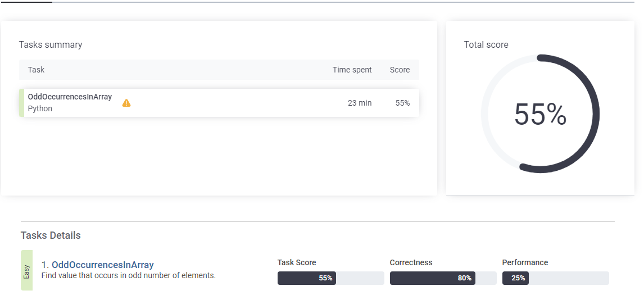Open the OddOccurrencesInArray task details link
Image resolution: width=644 pixels, height=304 pixels.
[x=102, y=265]
